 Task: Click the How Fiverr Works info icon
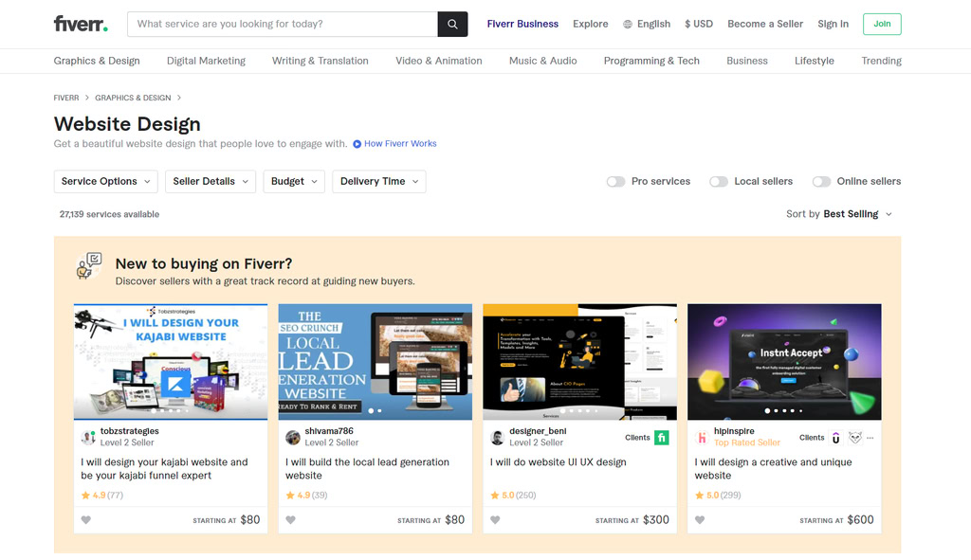pos(358,143)
